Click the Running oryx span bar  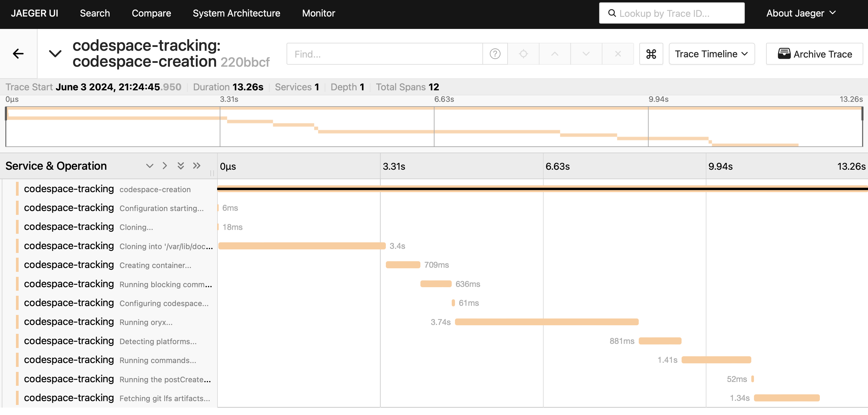pyautogui.click(x=546, y=322)
